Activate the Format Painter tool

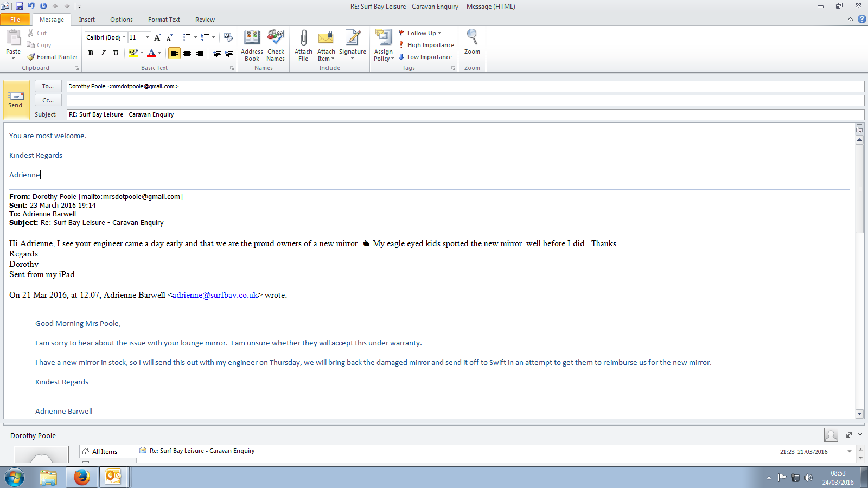coord(52,57)
